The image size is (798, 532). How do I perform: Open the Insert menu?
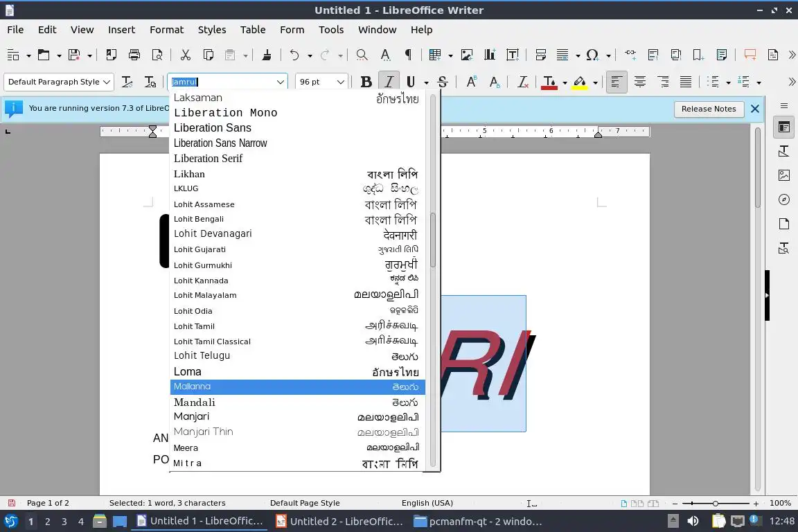click(122, 30)
